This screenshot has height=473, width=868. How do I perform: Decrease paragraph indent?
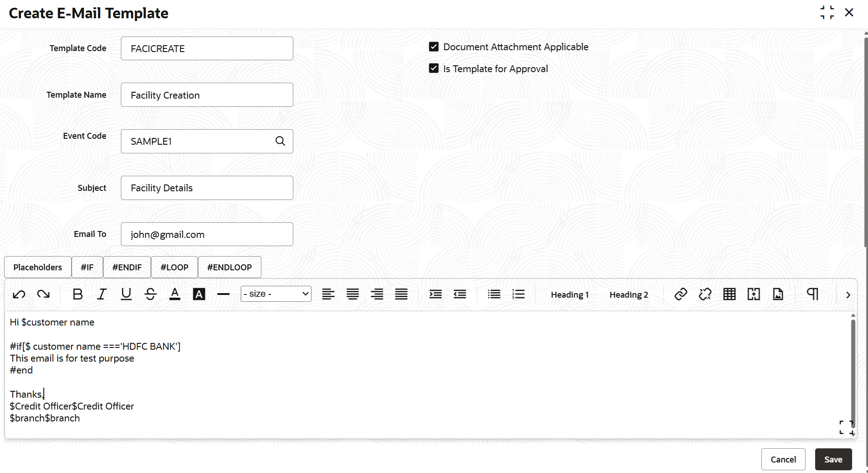(460, 294)
